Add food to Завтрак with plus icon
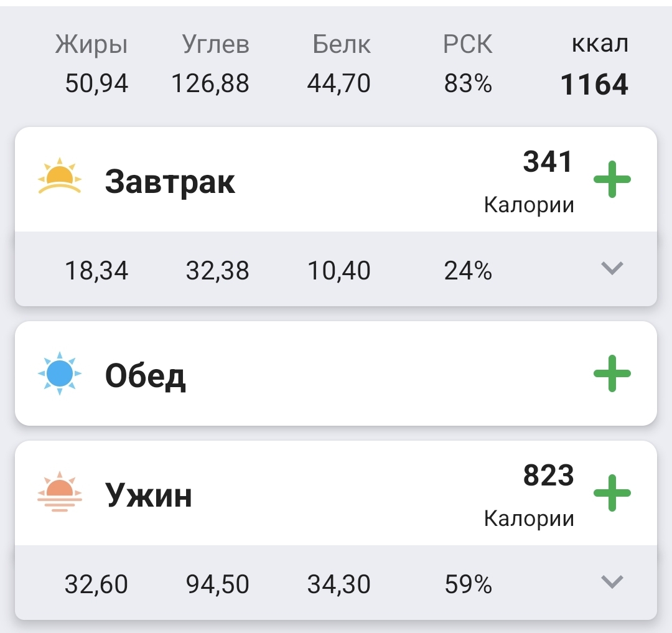Image resolution: width=672 pixels, height=633 pixels. (x=612, y=180)
